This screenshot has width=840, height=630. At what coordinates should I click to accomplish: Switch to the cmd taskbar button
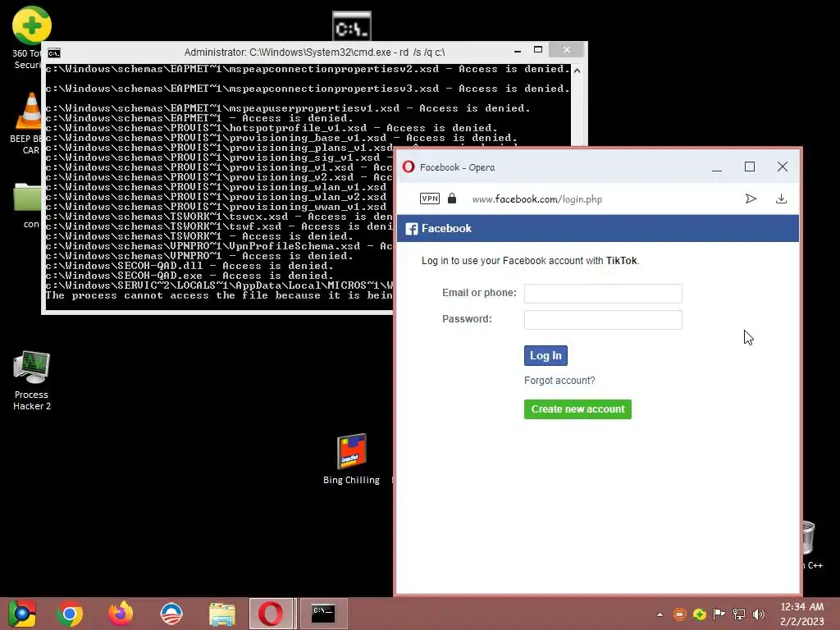(323, 614)
